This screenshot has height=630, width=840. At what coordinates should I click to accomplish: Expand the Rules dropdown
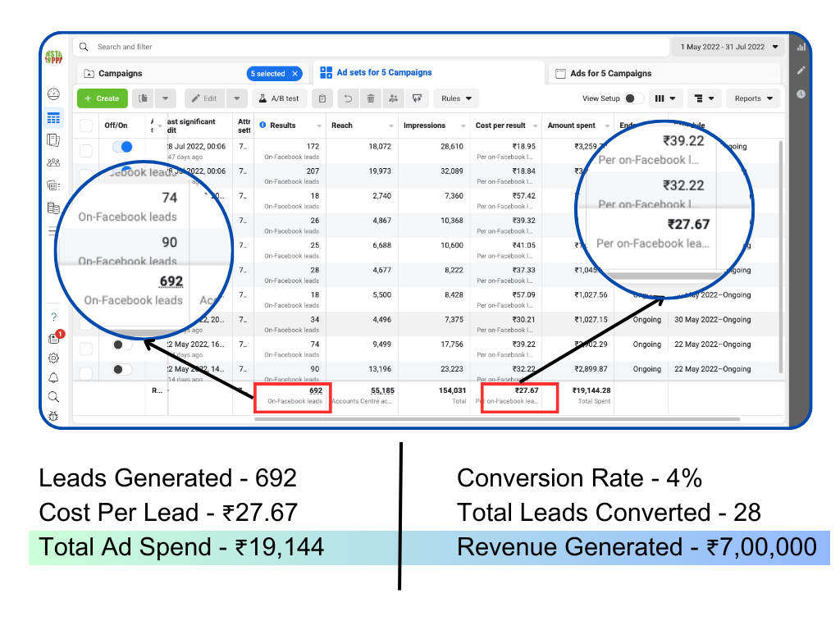pos(456,98)
